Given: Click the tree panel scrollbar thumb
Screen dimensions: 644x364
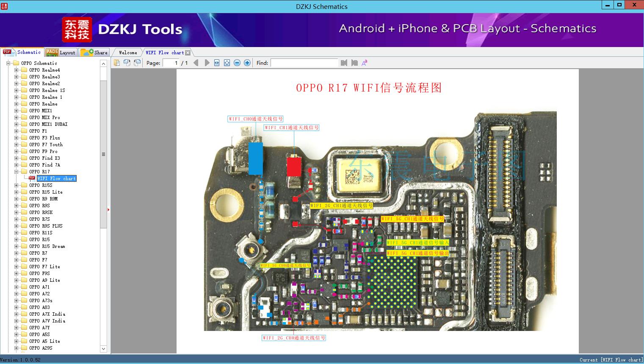Looking at the screenshot, I should coord(103,154).
